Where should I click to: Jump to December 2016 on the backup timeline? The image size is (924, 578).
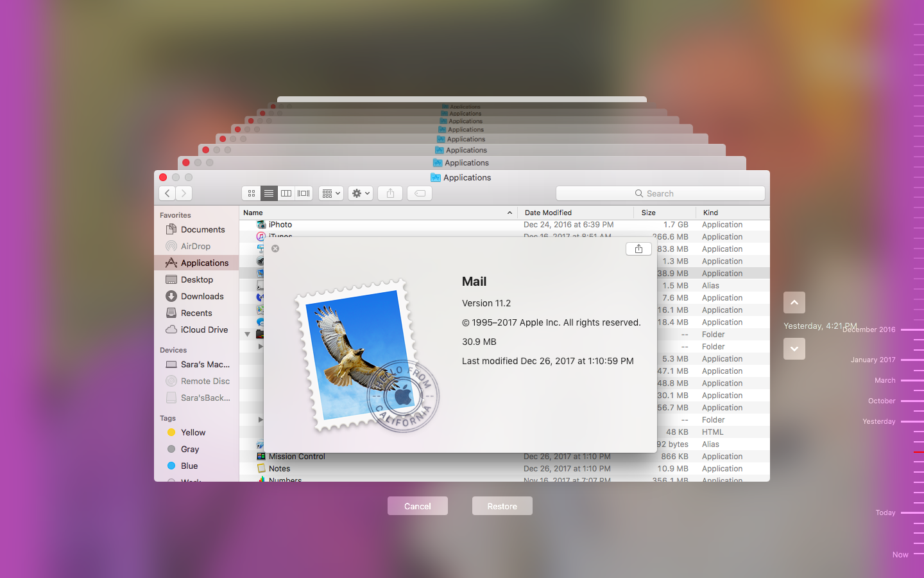(869, 329)
